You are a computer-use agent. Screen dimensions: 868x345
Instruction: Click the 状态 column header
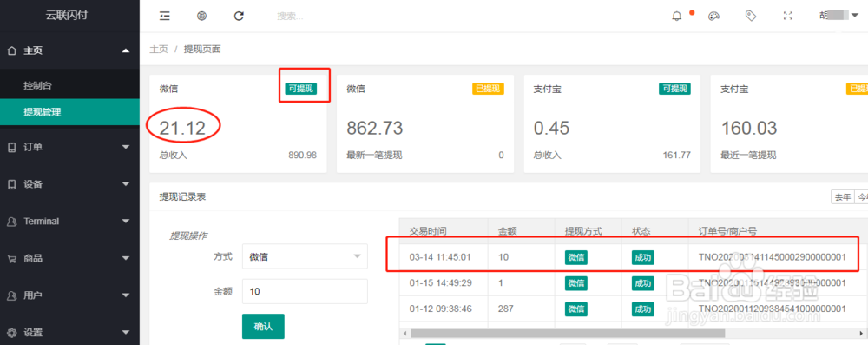641,231
